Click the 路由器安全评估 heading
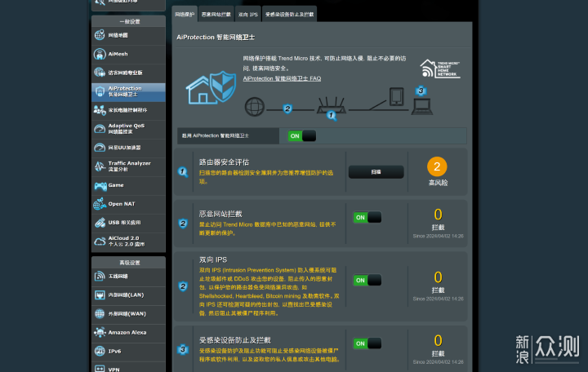Image resolution: width=588 pixels, height=372 pixels. (224, 162)
